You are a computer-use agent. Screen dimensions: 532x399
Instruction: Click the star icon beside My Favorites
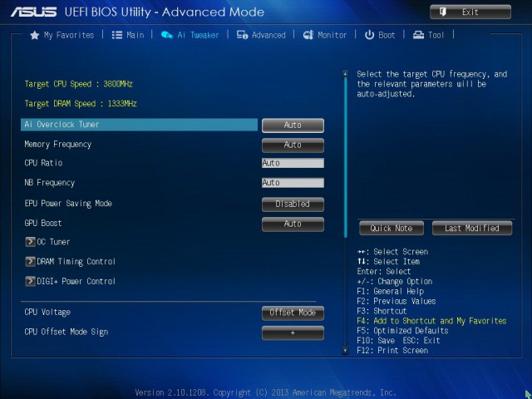35,35
